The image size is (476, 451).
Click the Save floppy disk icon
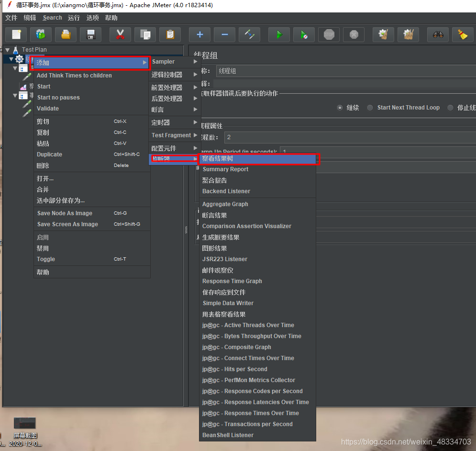pos(91,34)
